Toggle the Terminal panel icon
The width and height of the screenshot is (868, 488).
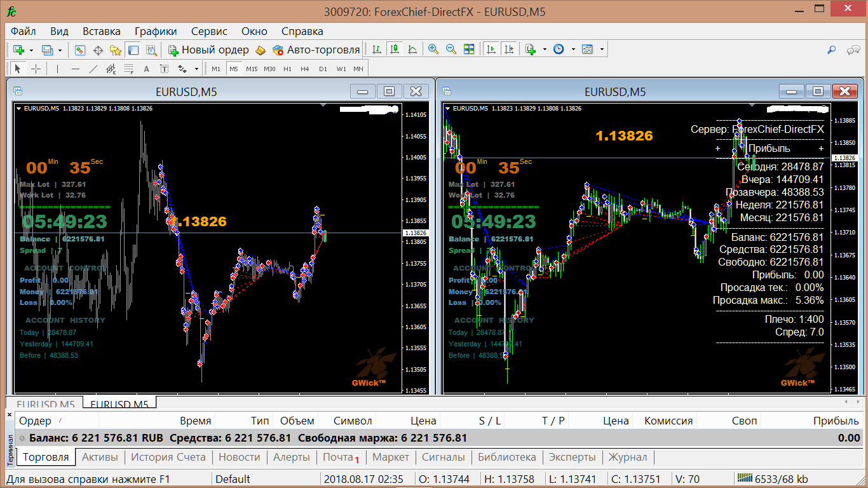[133, 50]
